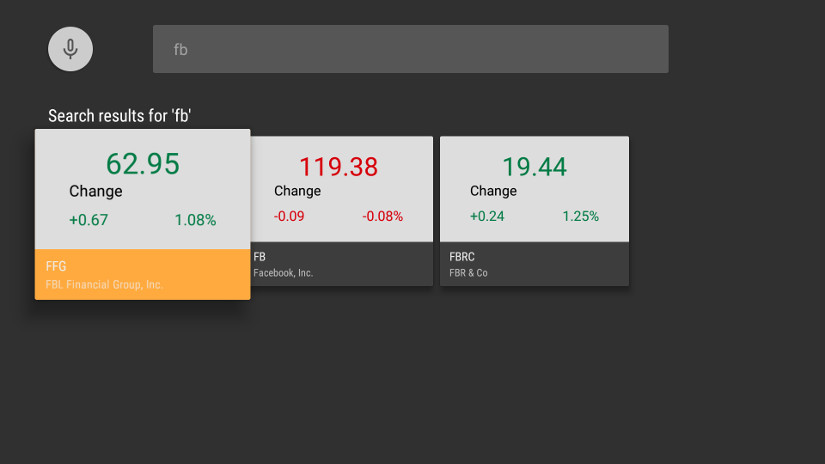Screen dimensions: 825x464
Task: Click the +0.67 change value
Action: [x=88, y=220]
